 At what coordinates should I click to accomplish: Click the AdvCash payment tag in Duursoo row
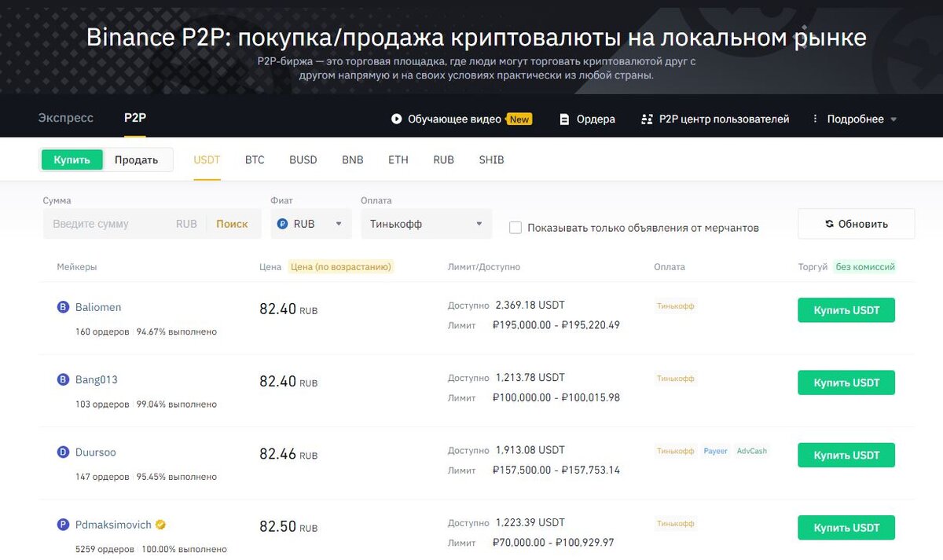pyautogui.click(x=752, y=451)
